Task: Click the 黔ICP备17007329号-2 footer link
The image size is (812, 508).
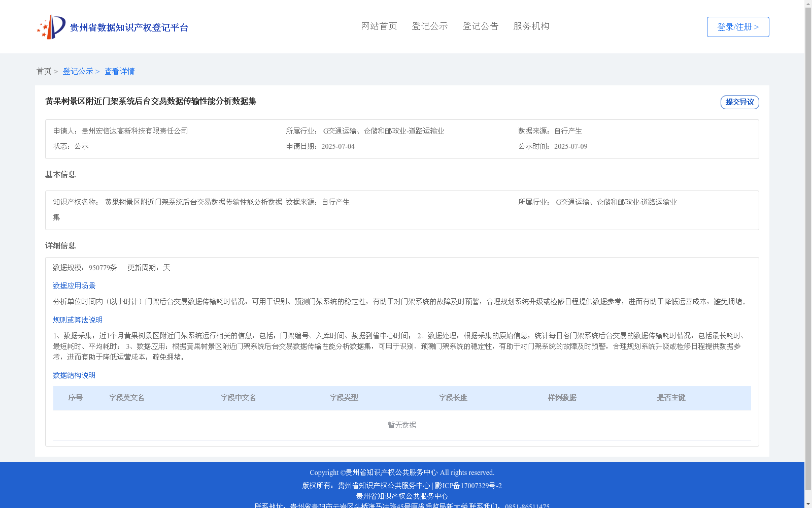Action: (x=467, y=485)
